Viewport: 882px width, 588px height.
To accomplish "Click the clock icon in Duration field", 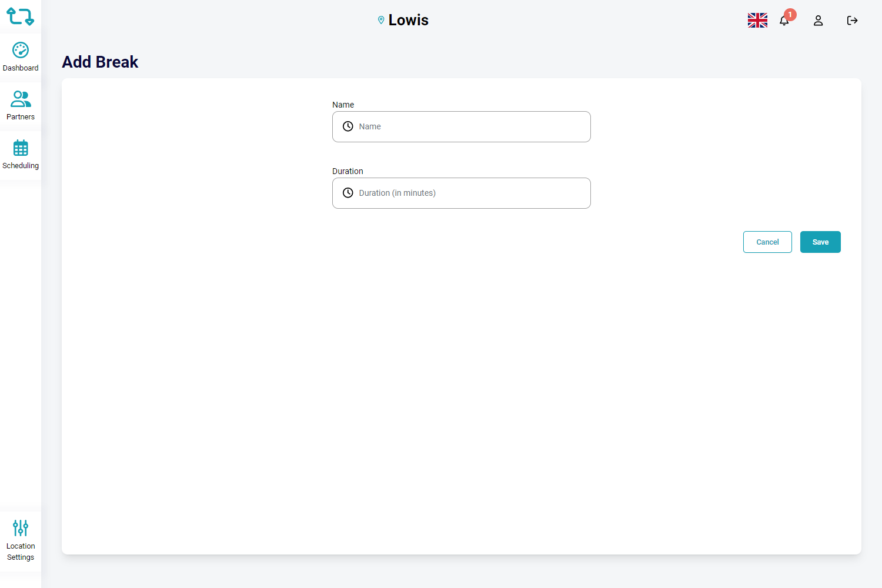I will tap(348, 193).
